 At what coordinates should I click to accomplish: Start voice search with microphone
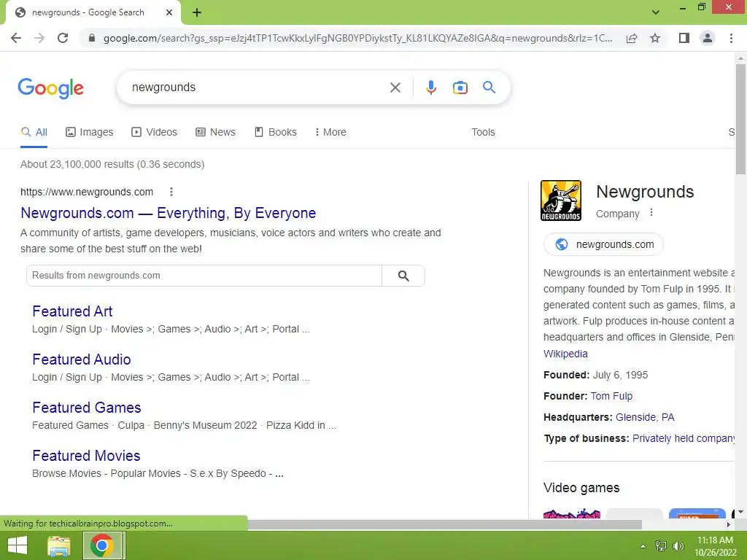point(430,87)
